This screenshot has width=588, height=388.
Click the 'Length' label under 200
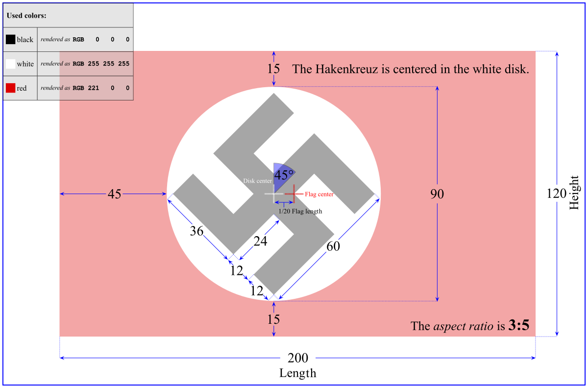point(298,373)
